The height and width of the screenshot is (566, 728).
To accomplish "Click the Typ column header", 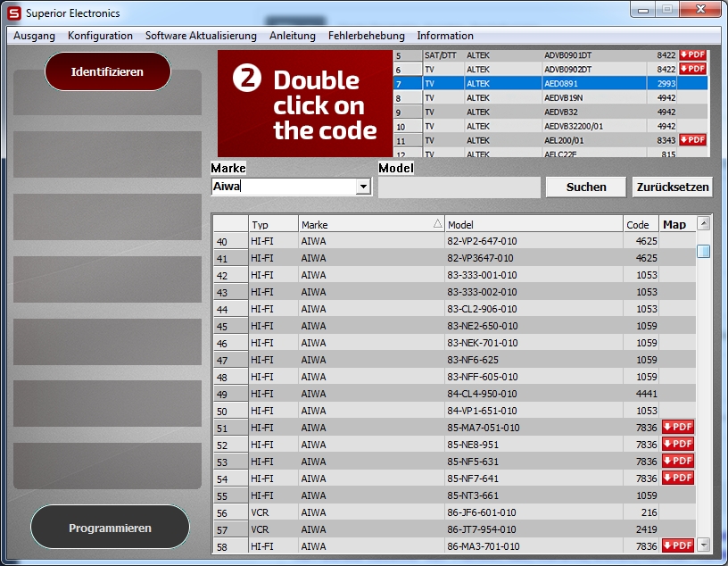I will (272, 225).
